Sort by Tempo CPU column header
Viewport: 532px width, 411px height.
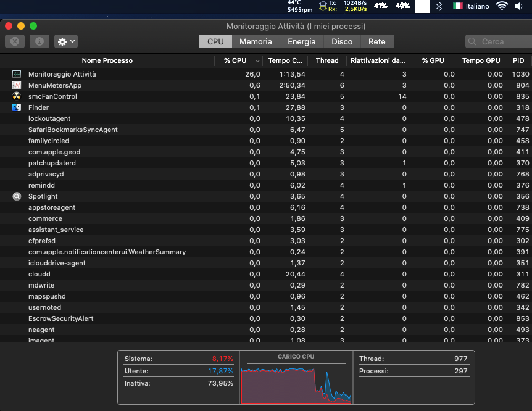[x=285, y=60]
